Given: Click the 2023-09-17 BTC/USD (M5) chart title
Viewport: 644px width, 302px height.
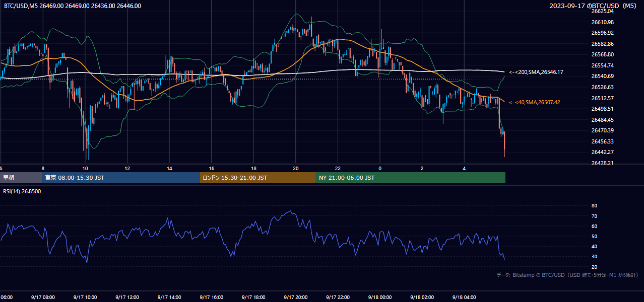Looking at the screenshot, I should tap(594, 6).
